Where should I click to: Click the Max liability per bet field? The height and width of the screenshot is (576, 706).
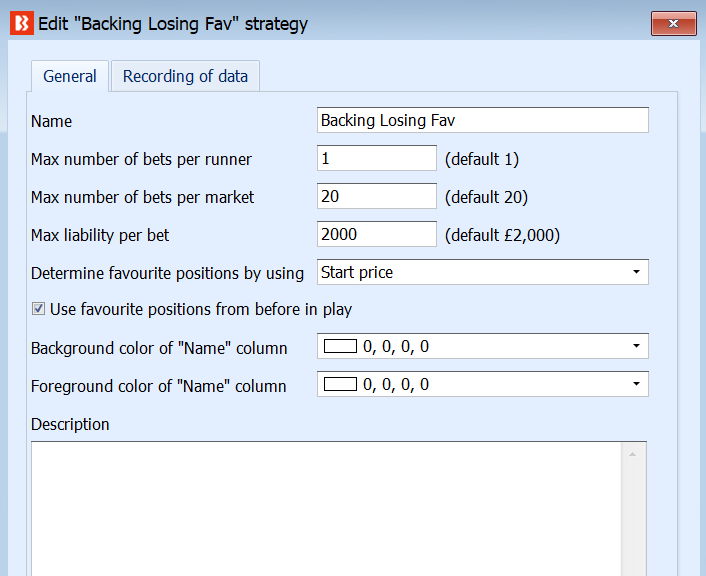point(377,234)
